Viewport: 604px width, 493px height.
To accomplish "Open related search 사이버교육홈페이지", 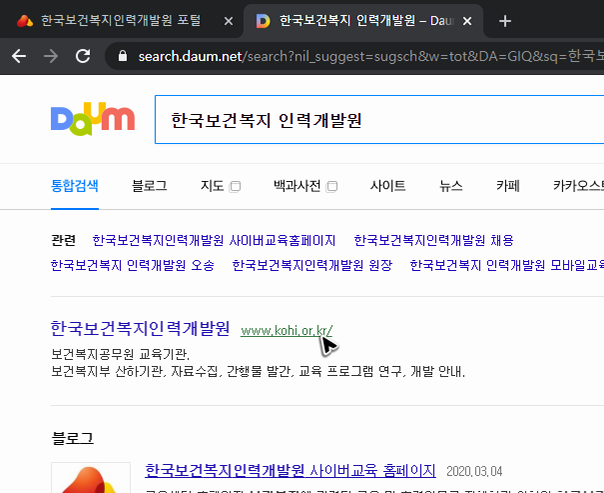I will [x=214, y=240].
